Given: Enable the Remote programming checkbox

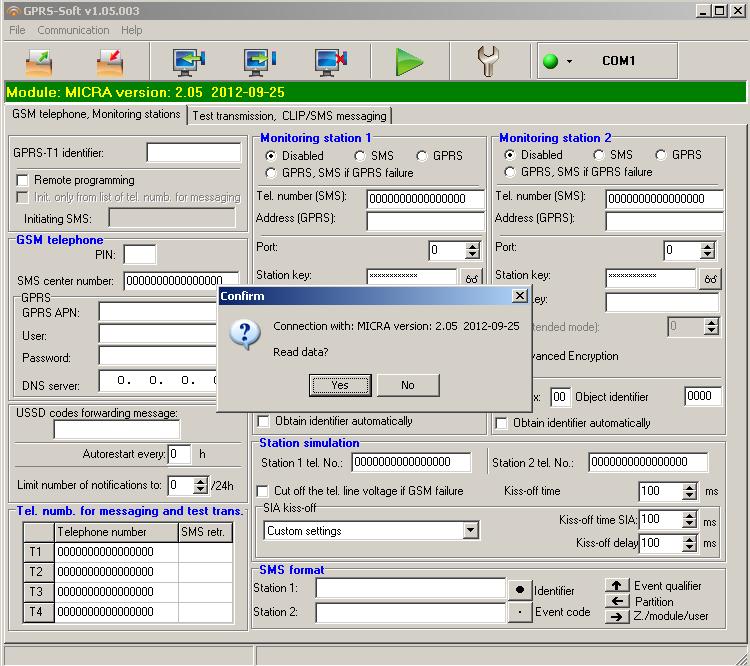Looking at the screenshot, I should [x=22, y=180].
